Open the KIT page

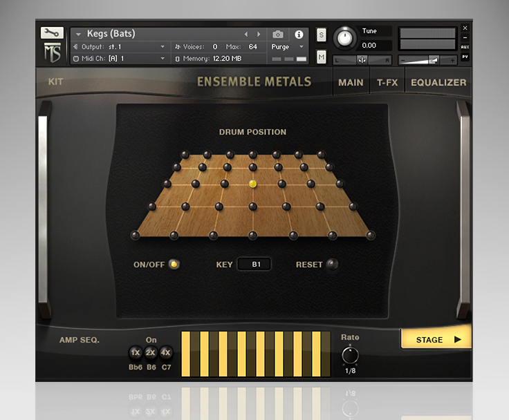tap(55, 82)
